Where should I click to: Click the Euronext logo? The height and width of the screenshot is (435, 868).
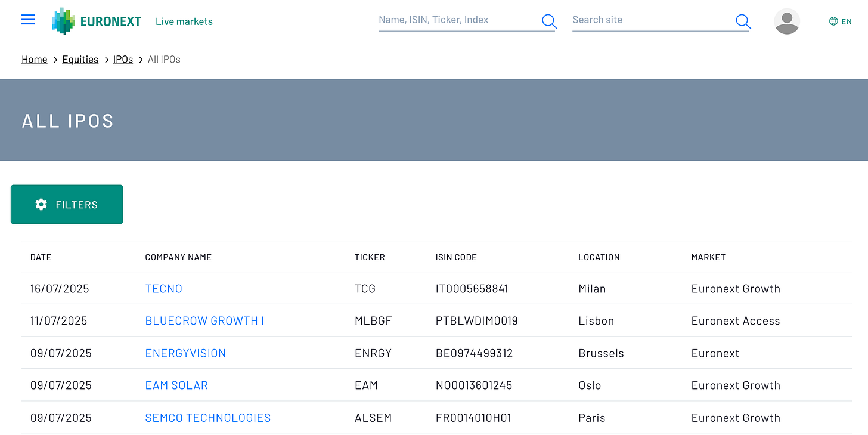(x=97, y=21)
